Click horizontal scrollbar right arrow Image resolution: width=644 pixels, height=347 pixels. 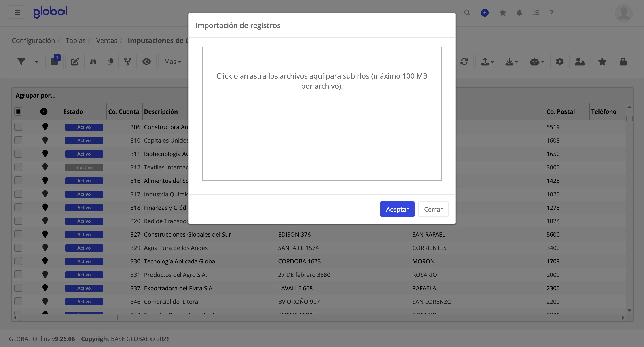pos(623,317)
